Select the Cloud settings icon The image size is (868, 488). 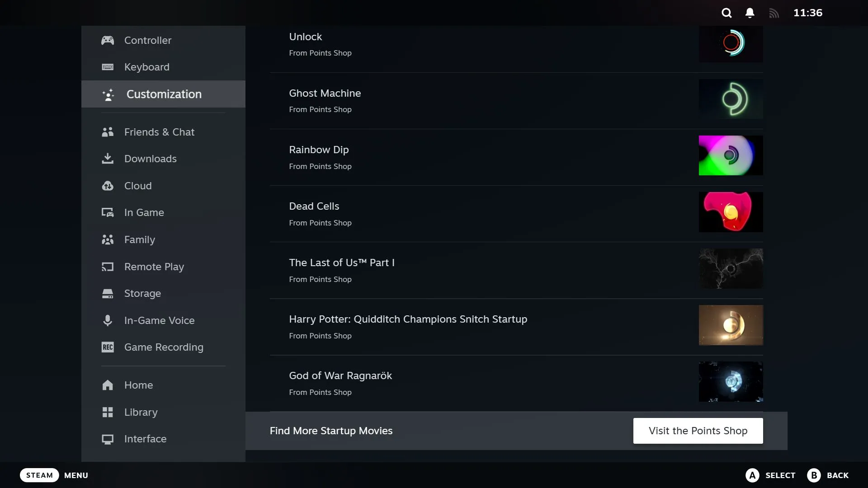click(x=108, y=185)
